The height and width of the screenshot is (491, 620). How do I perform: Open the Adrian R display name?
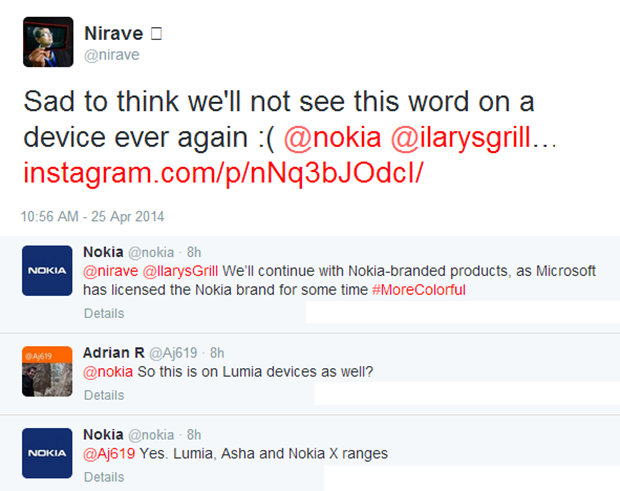tap(114, 353)
